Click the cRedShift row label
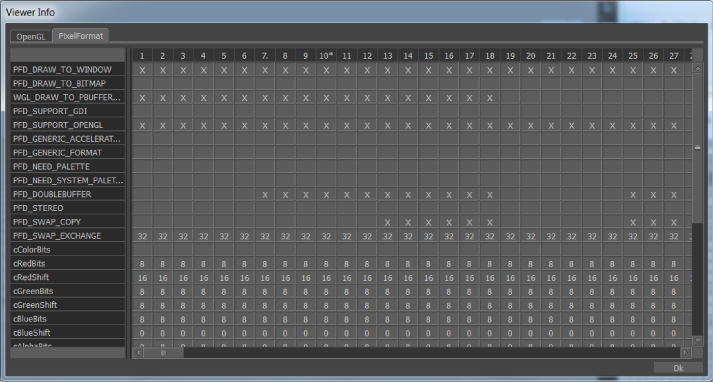Screen dimensions: 713x382 point(68,277)
